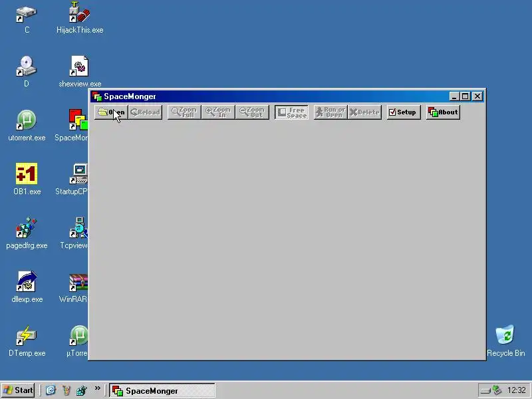Select the pagedfrg.exe desktop icon
This screenshot has width=532, height=399.
[27, 234]
